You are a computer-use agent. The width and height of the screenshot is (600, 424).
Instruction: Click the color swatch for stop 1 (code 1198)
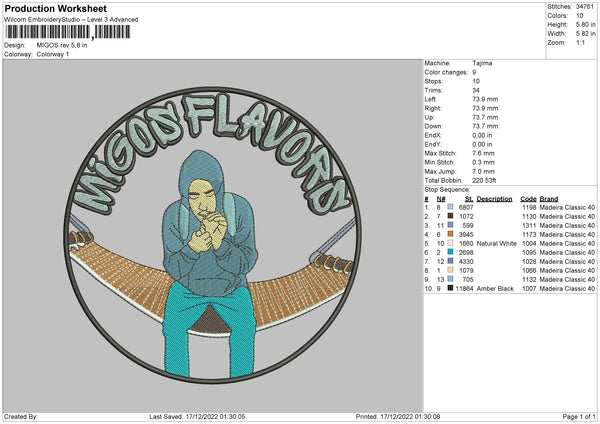coord(450,207)
